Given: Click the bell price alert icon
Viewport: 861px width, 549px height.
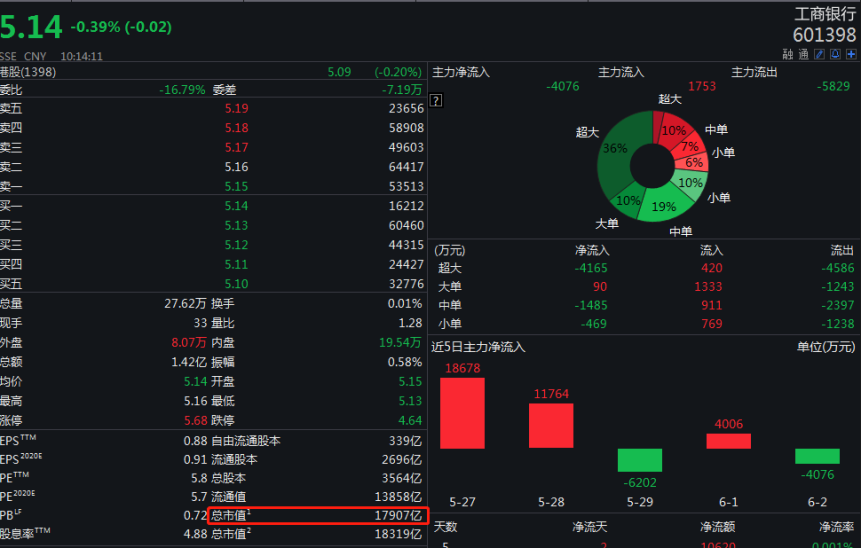Looking at the screenshot, I should 835,54.
